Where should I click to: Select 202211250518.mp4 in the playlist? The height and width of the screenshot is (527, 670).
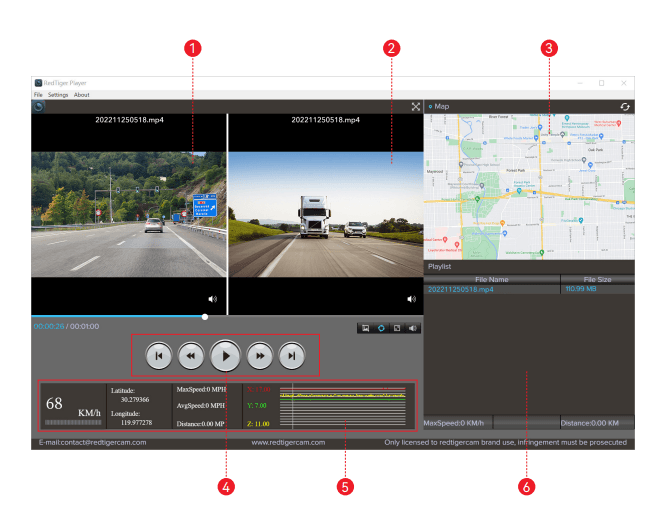point(461,289)
